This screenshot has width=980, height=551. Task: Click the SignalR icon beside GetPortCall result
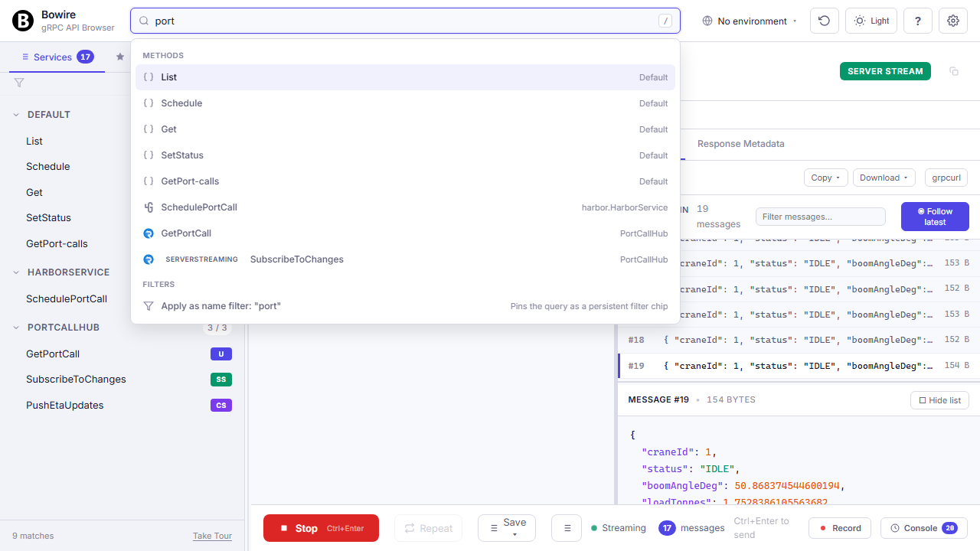tap(149, 233)
